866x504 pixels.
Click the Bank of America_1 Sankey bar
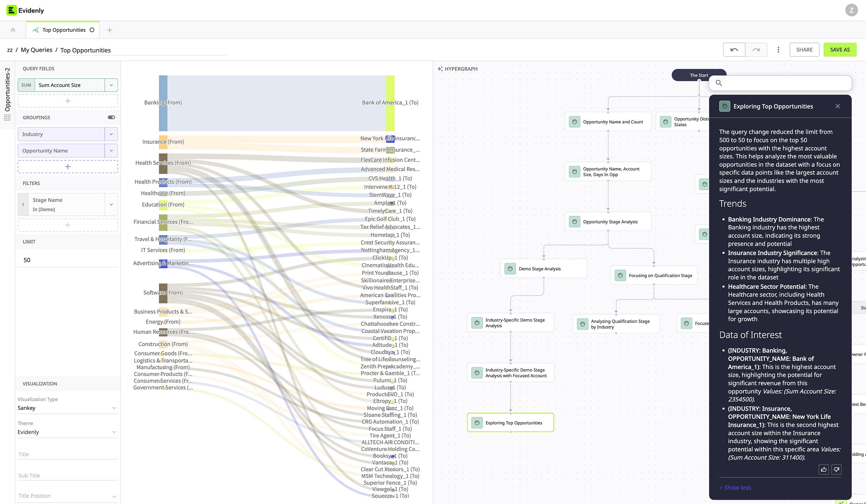click(390, 103)
